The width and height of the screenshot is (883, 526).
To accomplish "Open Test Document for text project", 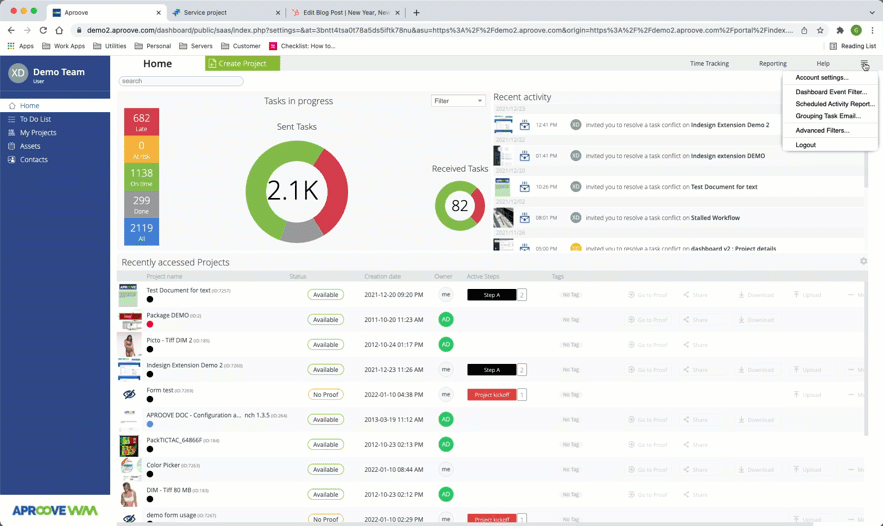I will pyautogui.click(x=179, y=291).
